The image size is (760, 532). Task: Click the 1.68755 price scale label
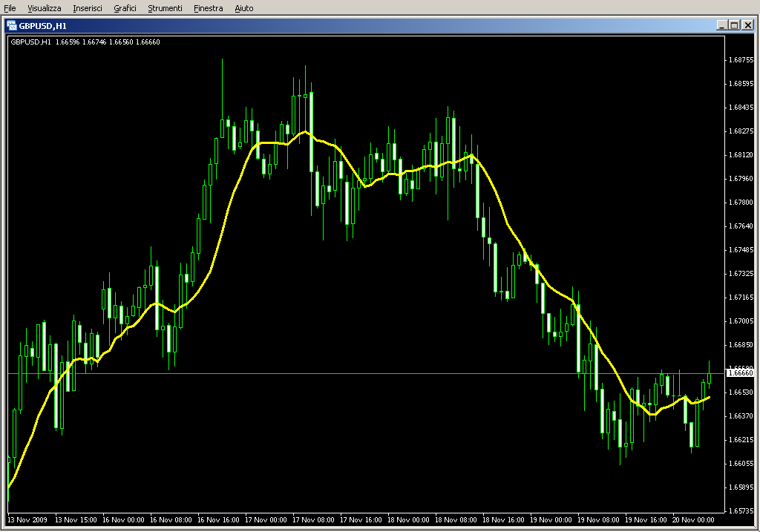pos(741,60)
